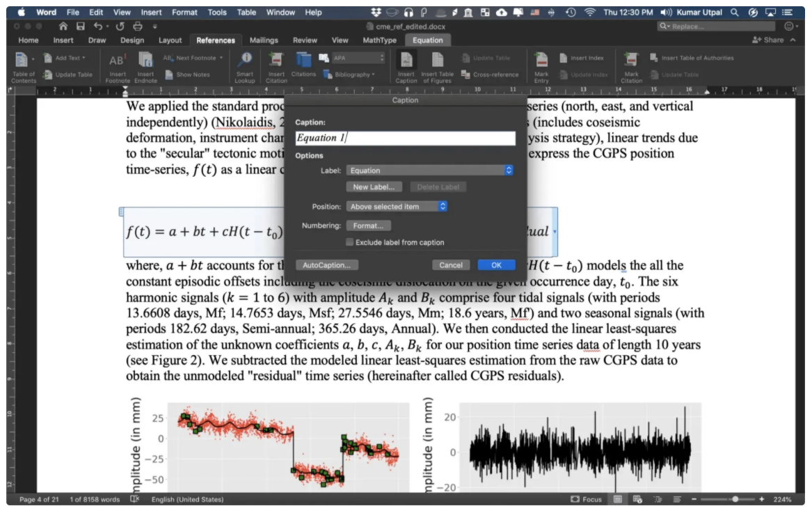Click the Redo icon

tap(120, 26)
